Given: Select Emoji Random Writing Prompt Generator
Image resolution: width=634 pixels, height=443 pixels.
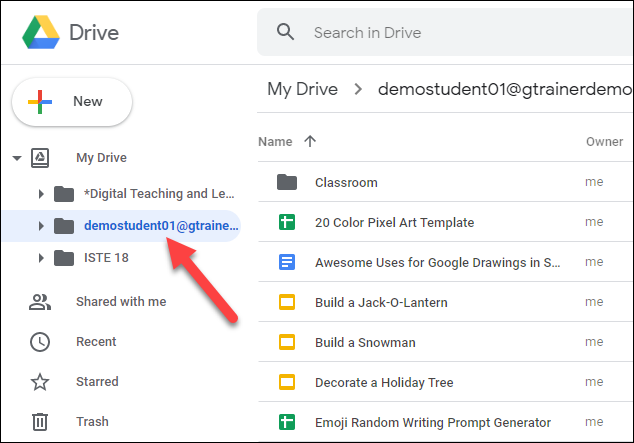Looking at the screenshot, I should (x=433, y=422).
